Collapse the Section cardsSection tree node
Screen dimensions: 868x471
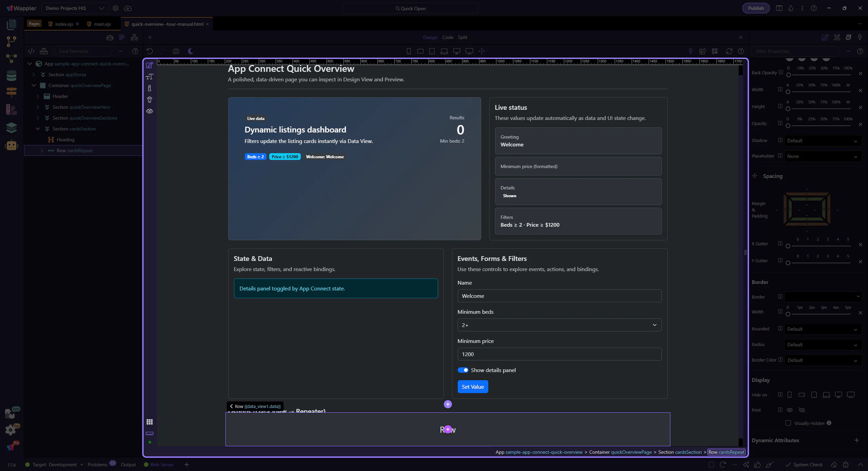(38, 129)
